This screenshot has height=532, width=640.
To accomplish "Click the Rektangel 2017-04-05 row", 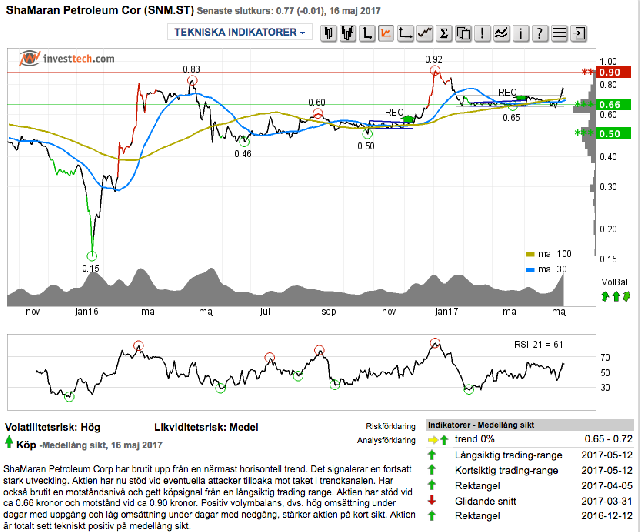I will click(x=530, y=485).
